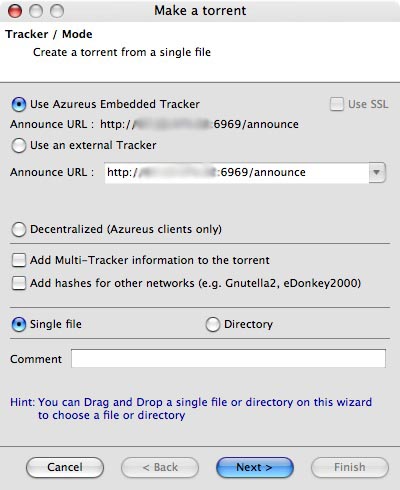
Task: Focus the Comment text field
Action: (x=228, y=358)
